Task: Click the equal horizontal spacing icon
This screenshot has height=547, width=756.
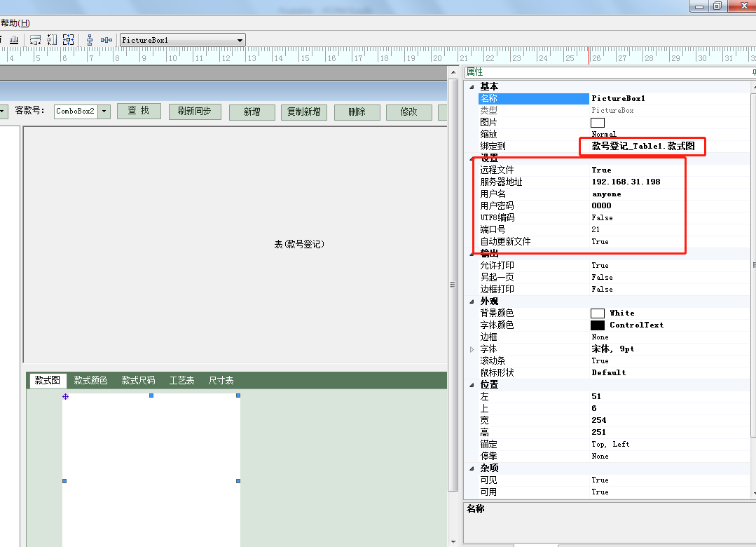Action: click(106, 40)
